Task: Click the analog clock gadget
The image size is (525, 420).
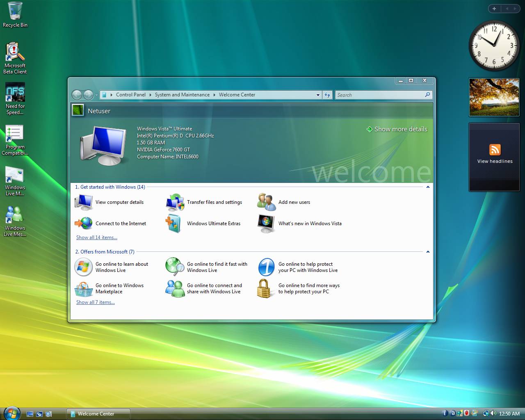Action: 494,46
